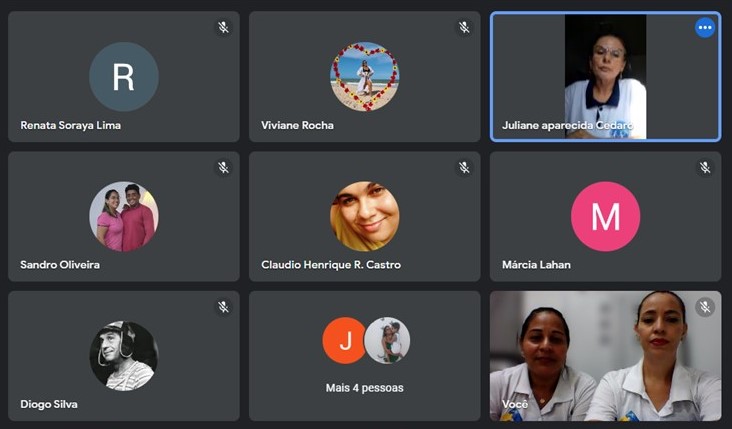Image resolution: width=732 pixels, height=429 pixels.
Task: Click muted mic icon on Diogo Silva tile
Action: click(224, 307)
